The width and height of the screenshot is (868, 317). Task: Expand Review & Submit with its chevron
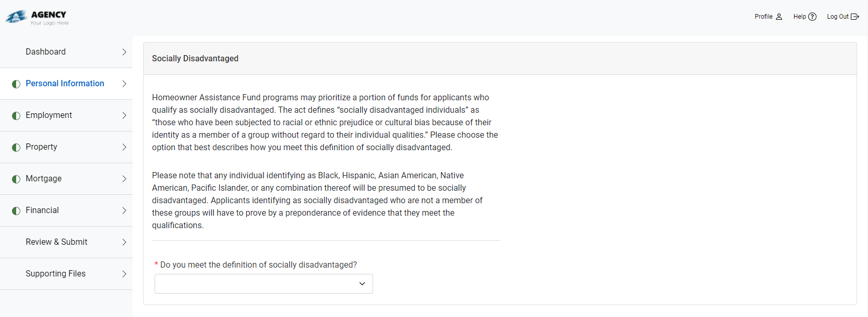tap(124, 242)
